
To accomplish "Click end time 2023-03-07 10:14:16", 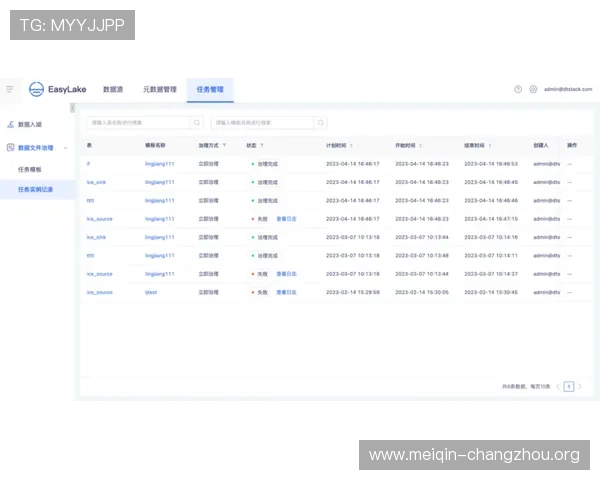I will click(491, 237).
